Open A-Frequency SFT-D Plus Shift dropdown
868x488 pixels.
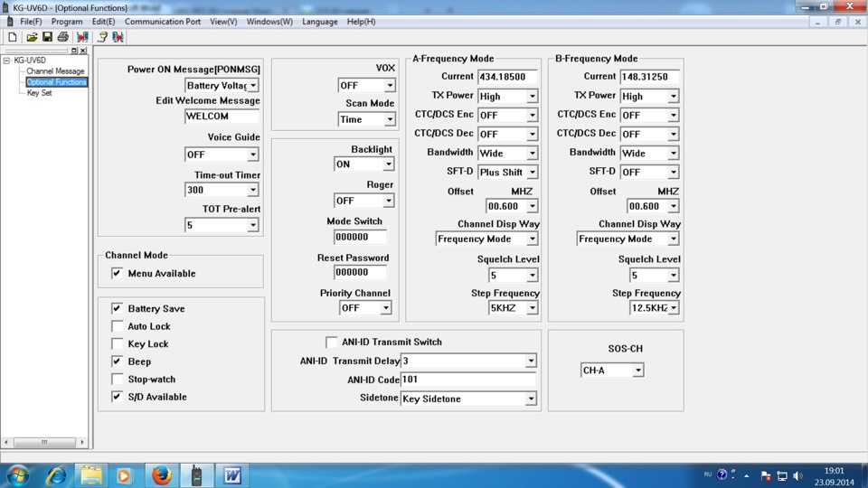(532, 172)
